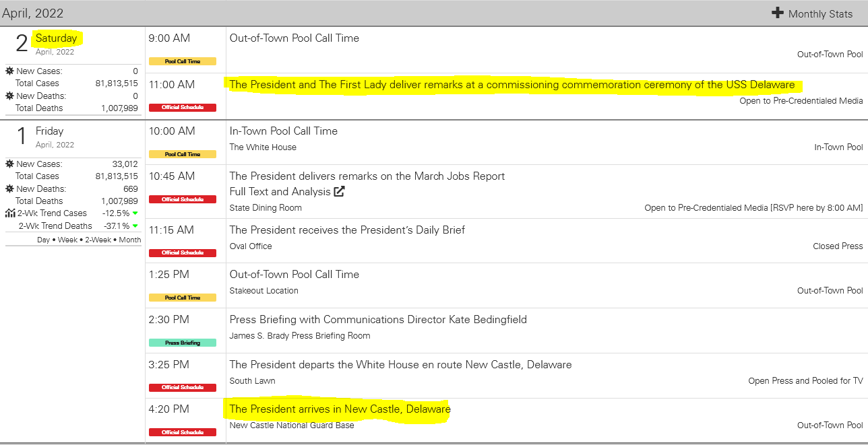Screen dimensions: 868x445
Task: Click the chart icon beside 2-Wk Trend Cases
Action: coord(10,213)
